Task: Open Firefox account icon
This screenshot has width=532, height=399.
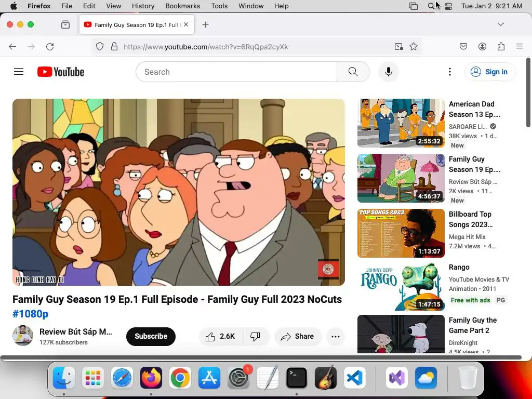Action: (482, 46)
